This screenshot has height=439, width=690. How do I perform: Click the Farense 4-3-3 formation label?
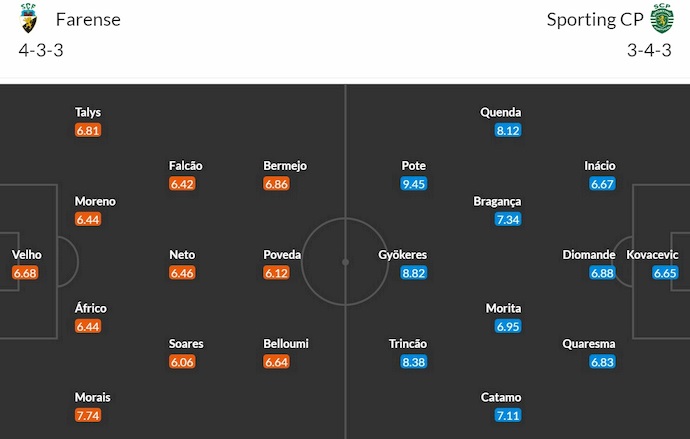41,51
